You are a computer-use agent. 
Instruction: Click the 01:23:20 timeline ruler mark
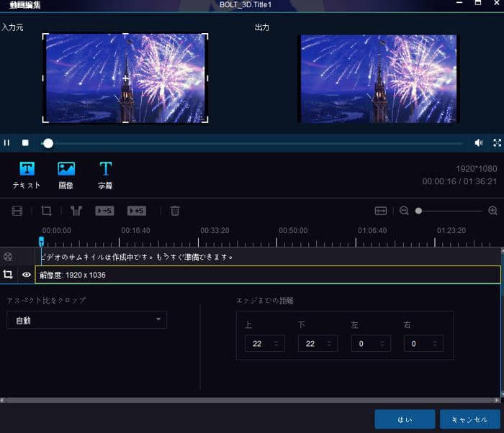click(x=451, y=230)
